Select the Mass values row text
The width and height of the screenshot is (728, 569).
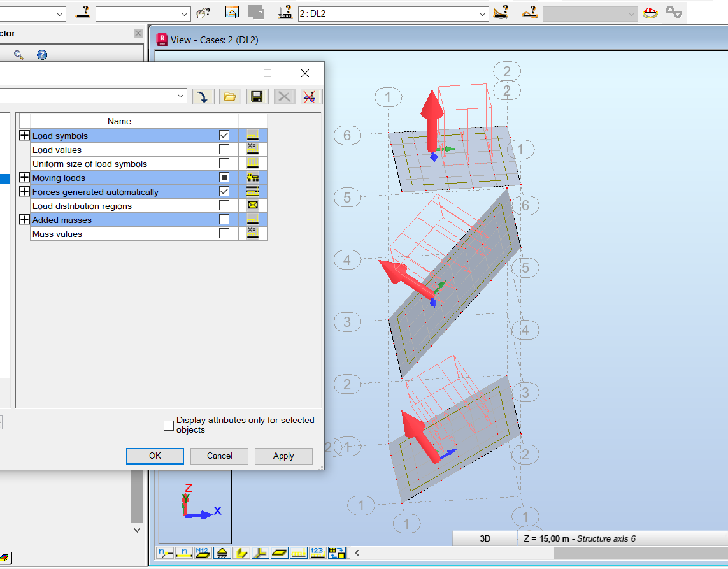point(57,234)
